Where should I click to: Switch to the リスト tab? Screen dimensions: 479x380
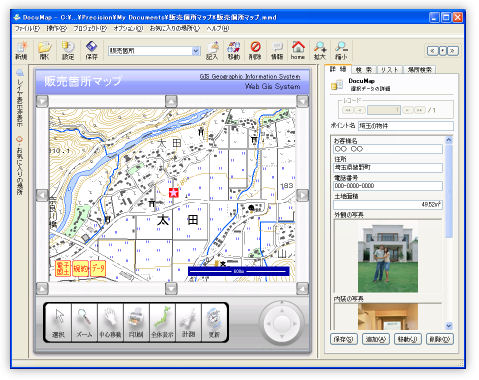[x=390, y=69]
